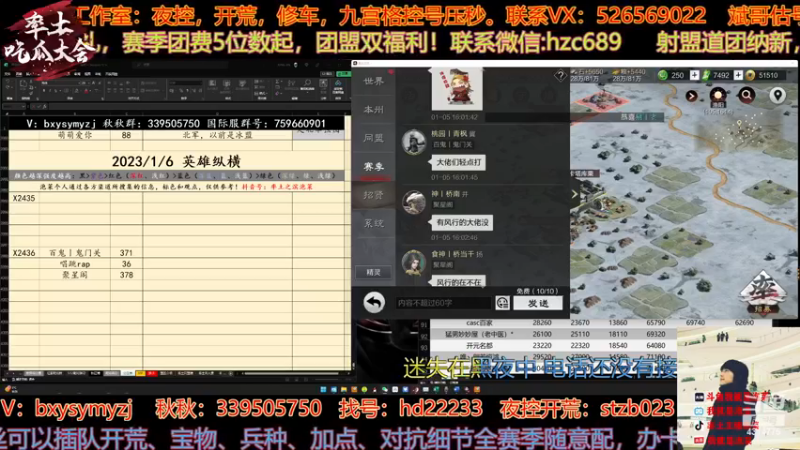The height and width of the screenshot is (450, 800).
Task: Select the cell containing 百鬼丨鬼门关
Action: [x=74, y=253]
